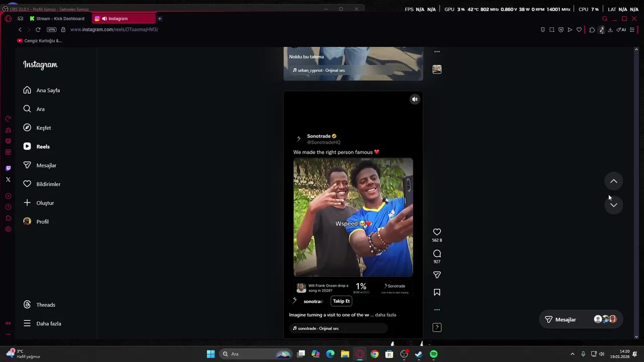The width and height of the screenshot is (644, 362).
Task: Toggle the VPN badge in address bar
Action: (x=51, y=30)
